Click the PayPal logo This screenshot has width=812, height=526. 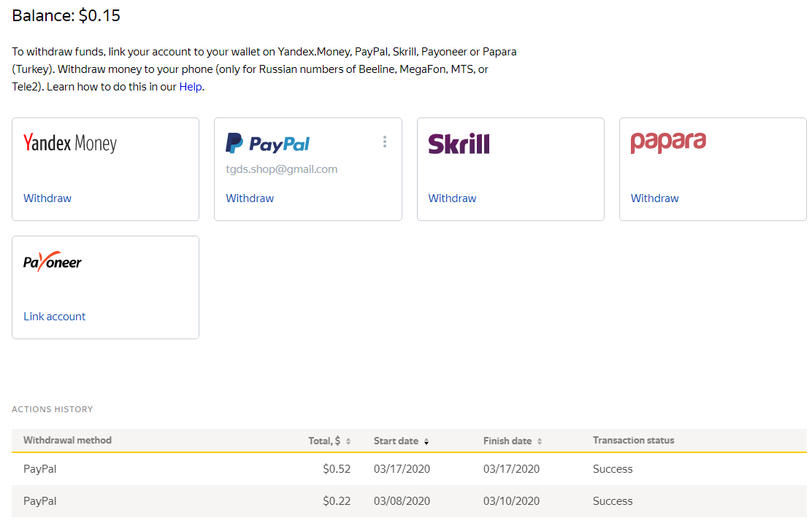[x=268, y=143]
